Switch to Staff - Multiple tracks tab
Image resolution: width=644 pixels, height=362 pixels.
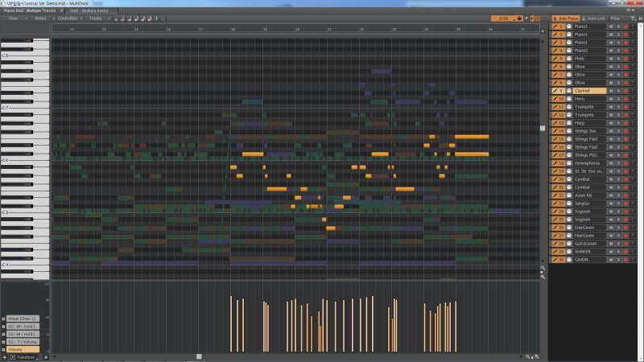(89, 10)
